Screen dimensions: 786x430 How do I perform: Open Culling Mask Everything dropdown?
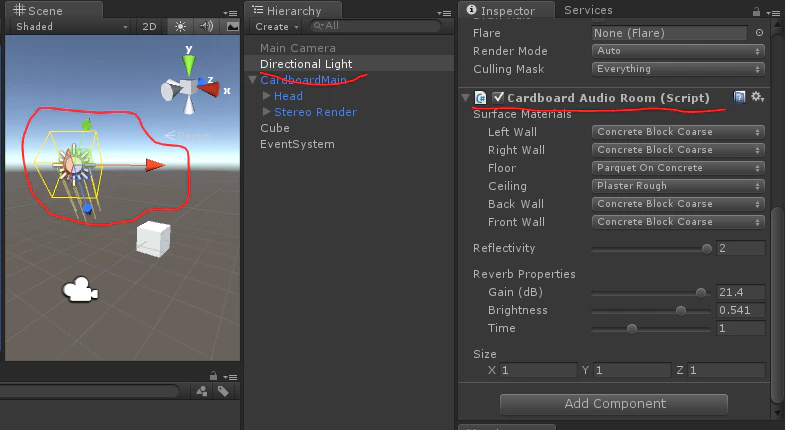678,69
